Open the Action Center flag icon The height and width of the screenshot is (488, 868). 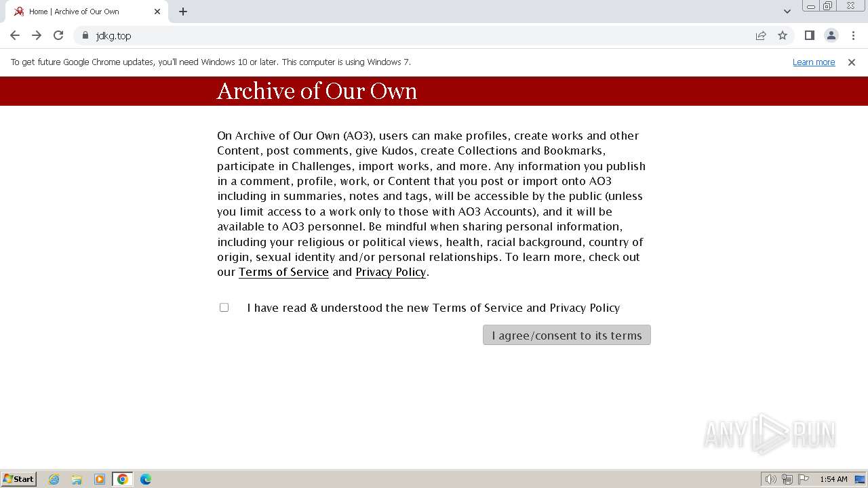pyautogui.click(x=804, y=479)
